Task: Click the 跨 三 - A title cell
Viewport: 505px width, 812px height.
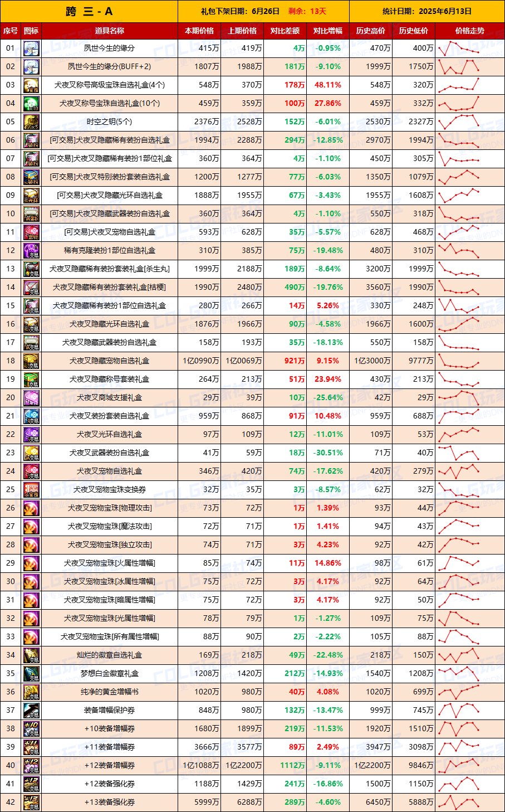Action: click(89, 11)
